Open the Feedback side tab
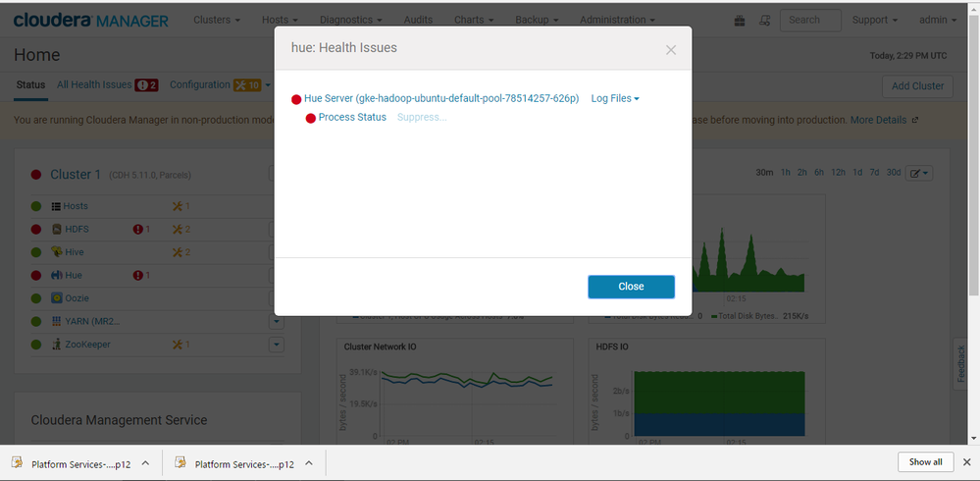The height and width of the screenshot is (481, 980). tap(960, 364)
